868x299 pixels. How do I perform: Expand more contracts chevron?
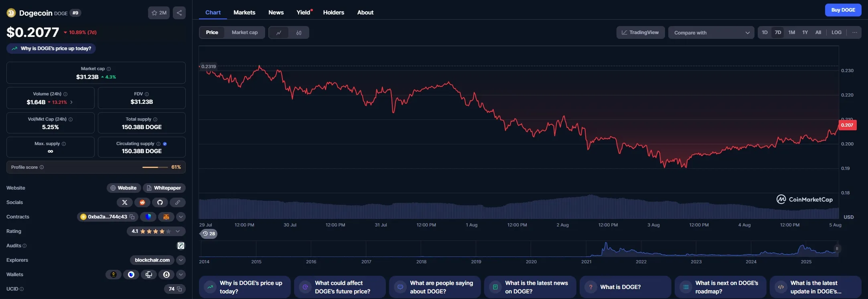(x=181, y=217)
